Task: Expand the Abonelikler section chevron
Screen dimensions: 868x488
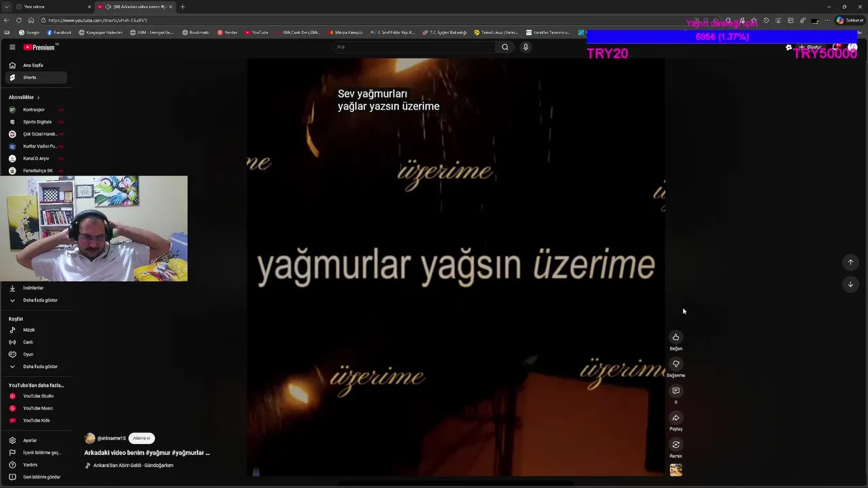Action: (x=38, y=98)
